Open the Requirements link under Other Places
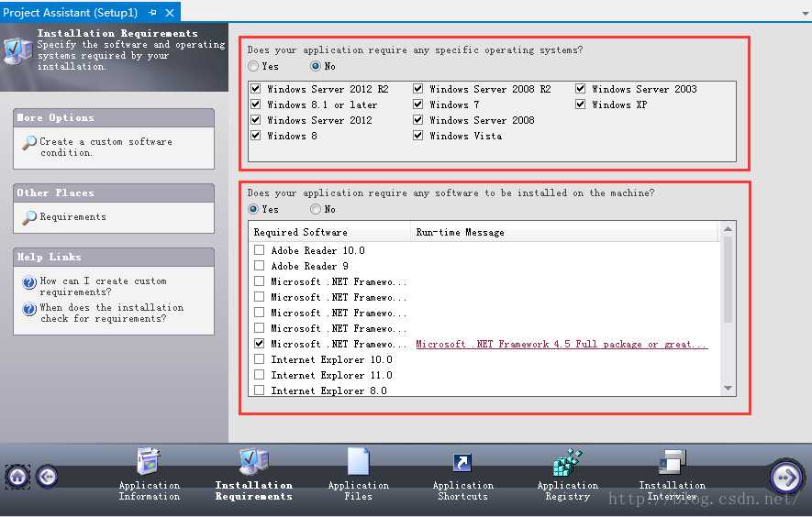This screenshot has width=812, height=517. [x=73, y=217]
